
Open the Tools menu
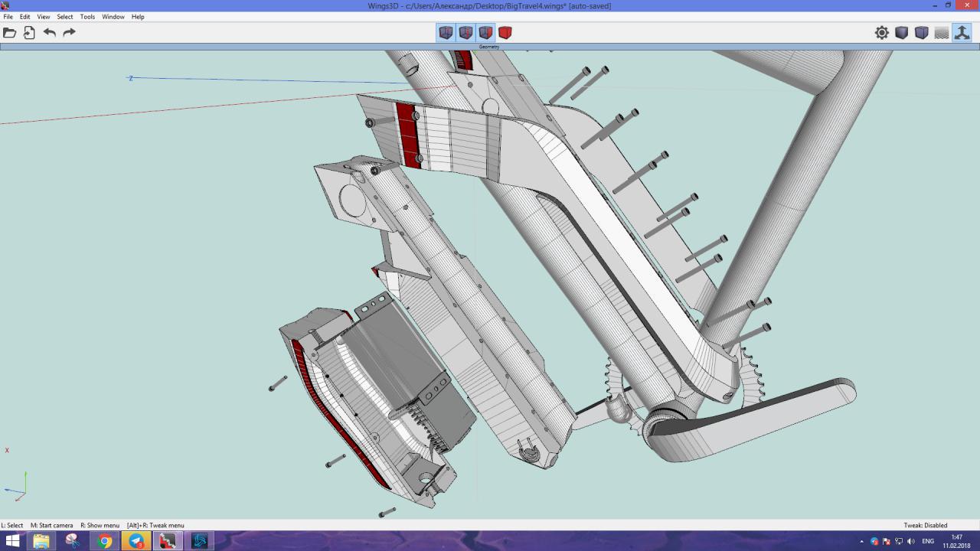pyautogui.click(x=87, y=16)
